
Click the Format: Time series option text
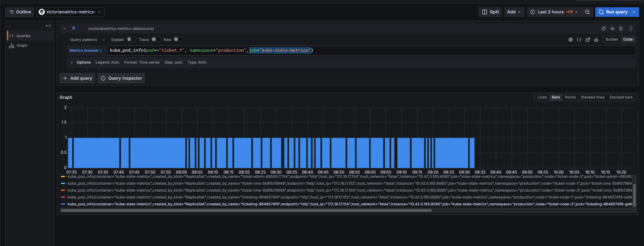click(142, 62)
